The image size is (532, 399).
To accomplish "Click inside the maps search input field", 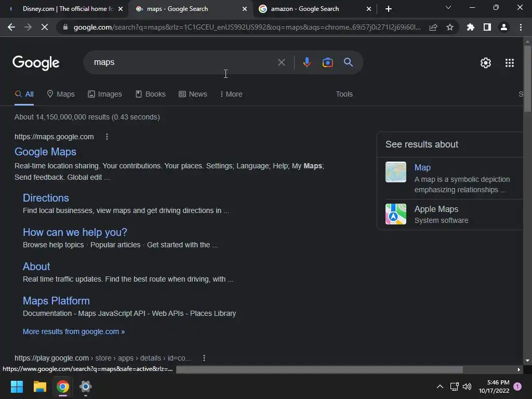I will pyautogui.click(x=183, y=62).
